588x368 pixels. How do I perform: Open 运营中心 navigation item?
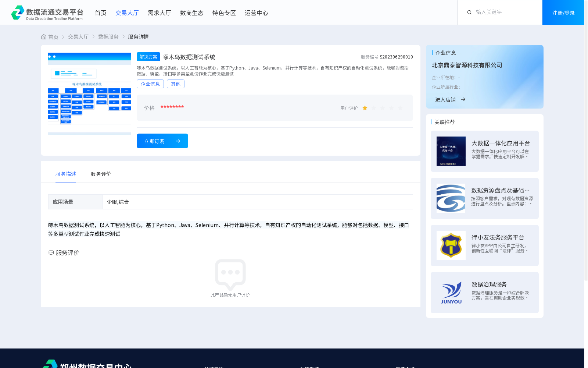point(257,13)
